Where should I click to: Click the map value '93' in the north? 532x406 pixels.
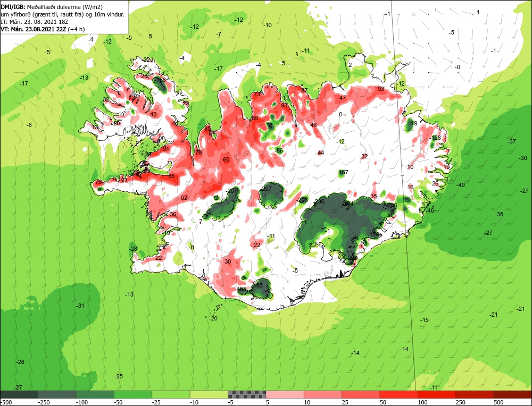pyautogui.click(x=284, y=105)
